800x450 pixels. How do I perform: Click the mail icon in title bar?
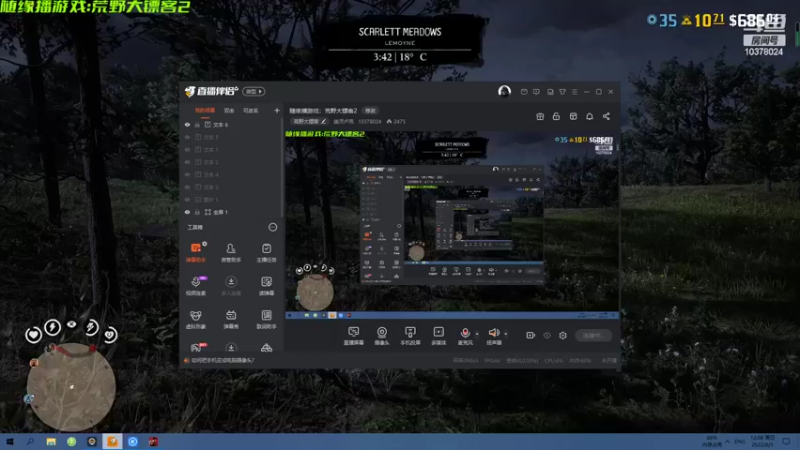coord(524,92)
